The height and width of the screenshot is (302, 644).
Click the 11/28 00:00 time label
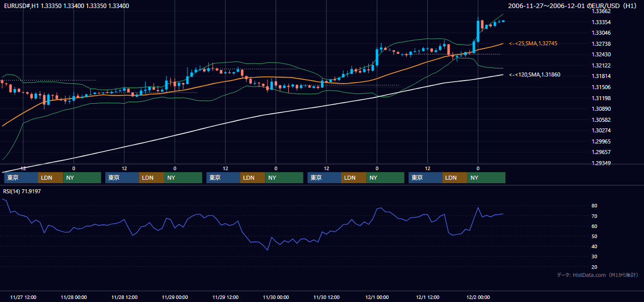pyautogui.click(x=74, y=297)
